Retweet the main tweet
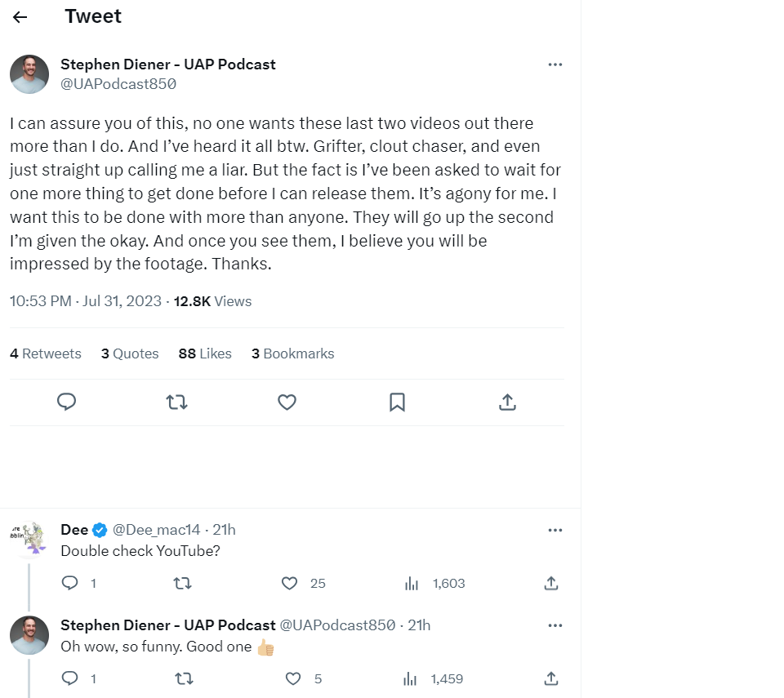784x698 pixels. [176, 402]
